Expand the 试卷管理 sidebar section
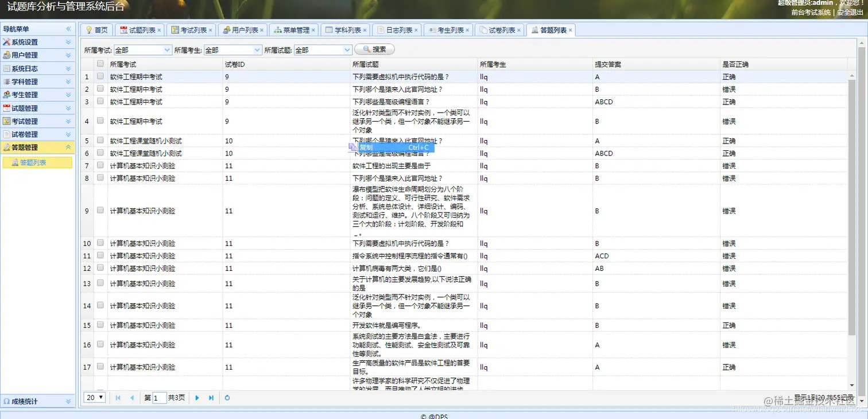The height and width of the screenshot is (419, 868). [68, 134]
